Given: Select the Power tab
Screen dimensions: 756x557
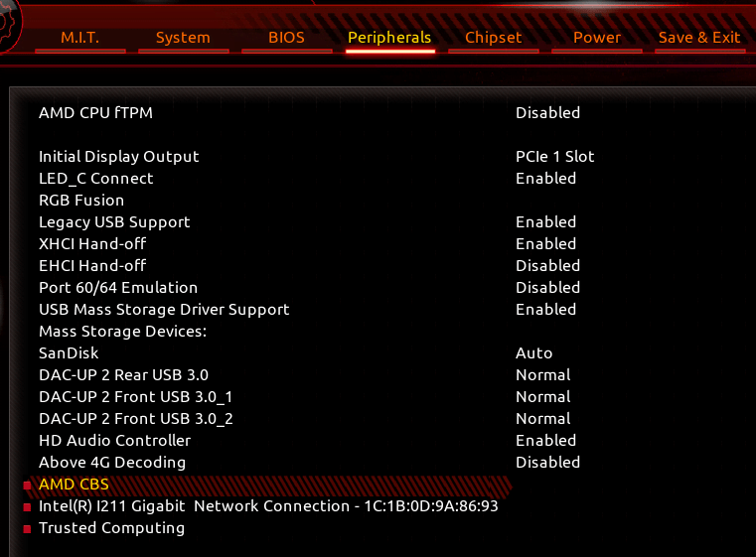Looking at the screenshot, I should click(x=597, y=38).
